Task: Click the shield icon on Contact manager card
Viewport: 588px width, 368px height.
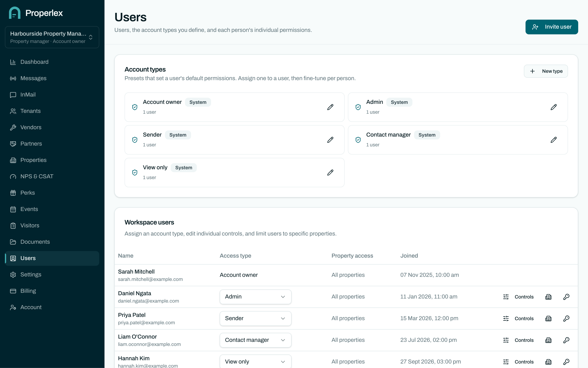Action: tap(358, 140)
